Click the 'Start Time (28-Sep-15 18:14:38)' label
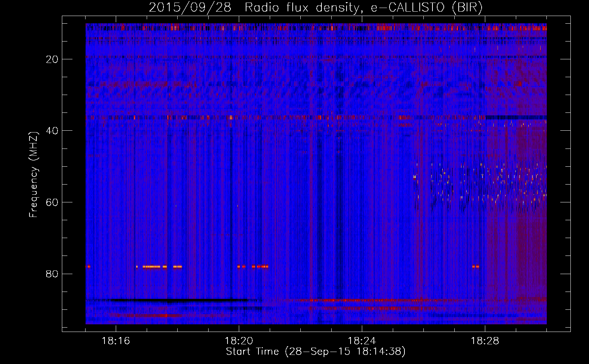This screenshot has width=589, height=364. [x=316, y=352]
